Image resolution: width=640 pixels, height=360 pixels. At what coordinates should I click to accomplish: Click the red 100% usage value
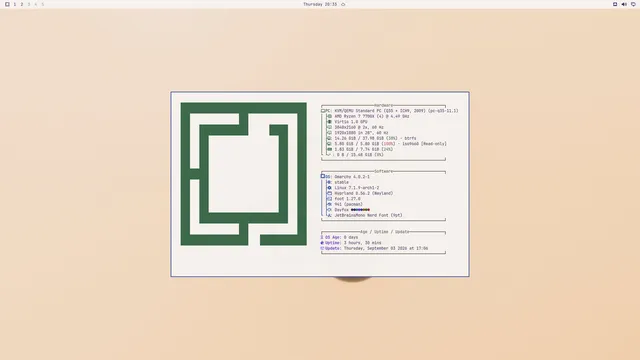[x=388, y=144]
